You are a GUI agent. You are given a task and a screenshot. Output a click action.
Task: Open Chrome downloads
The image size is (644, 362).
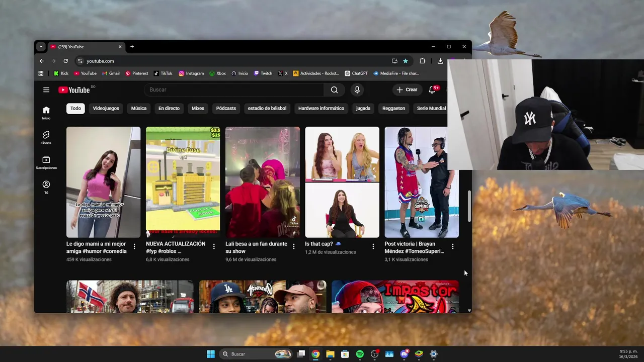click(x=440, y=61)
